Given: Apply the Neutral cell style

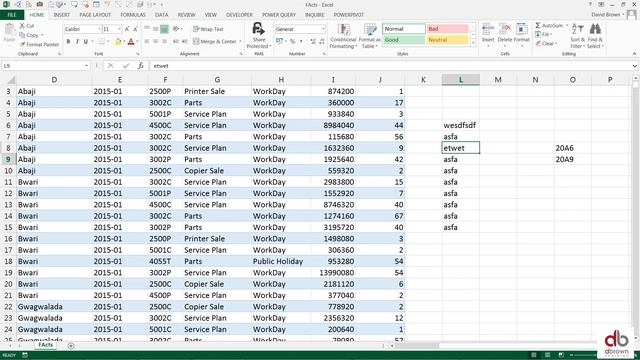Looking at the screenshot, I should [x=447, y=40].
